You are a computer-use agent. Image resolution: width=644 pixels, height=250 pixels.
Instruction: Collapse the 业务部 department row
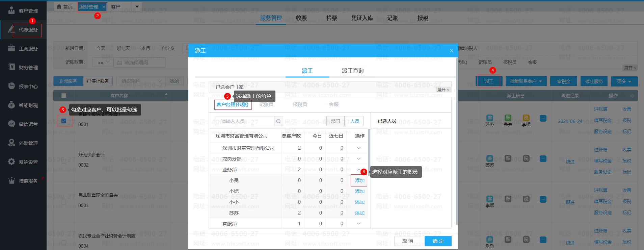359,170
